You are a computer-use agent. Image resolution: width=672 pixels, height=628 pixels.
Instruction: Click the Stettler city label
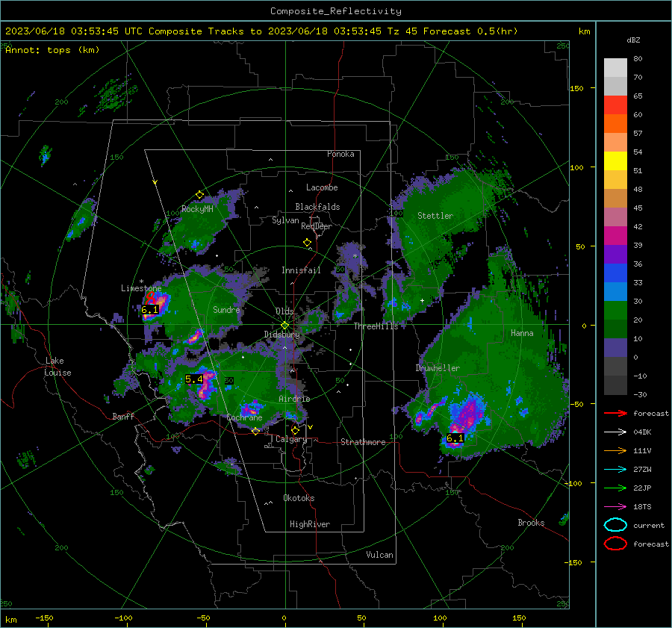tap(435, 216)
